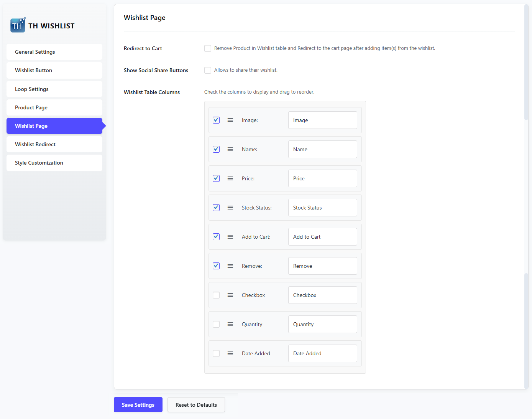Enable the Show Social Share Buttons checkbox
The height and width of the screenshot is (419, 532).
click(208, 70)
